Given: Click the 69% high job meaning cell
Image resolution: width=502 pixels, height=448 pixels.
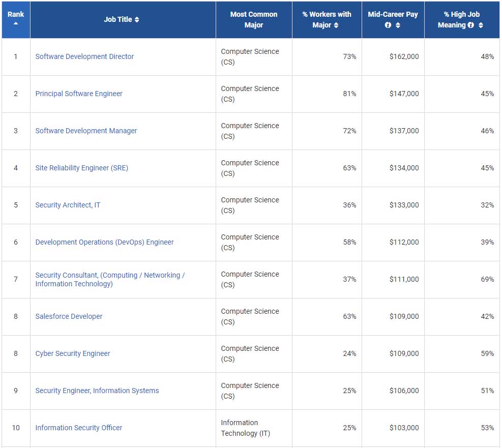Looking at the screenshot, I should point(462,279).
